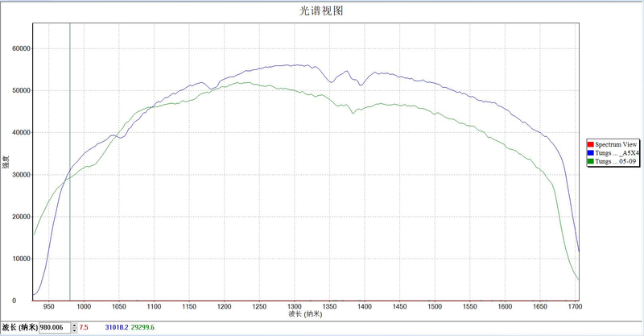This screenshot has height=336, width=644.
Task: Click y-axis tick label 60000
Action: (22, 48)
